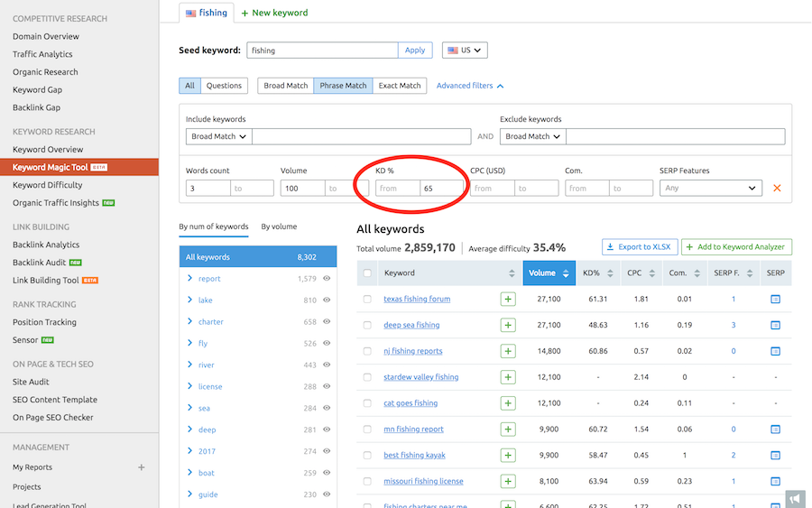Add 'deep sea fishing' with plus icon
This screenshot has height=508, width=812.
coord(507,325)
